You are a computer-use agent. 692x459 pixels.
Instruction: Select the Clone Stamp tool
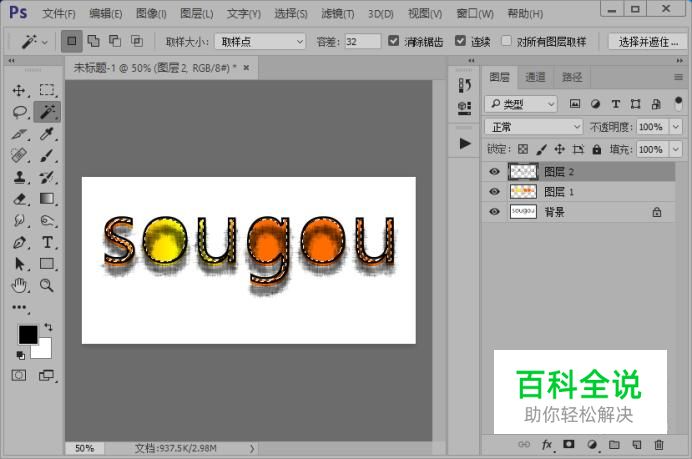coord(19,177)
